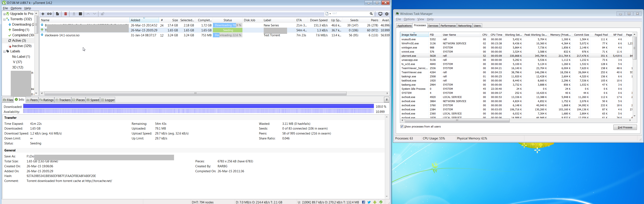Click the green network OK status icon

(x=381, y=202)
